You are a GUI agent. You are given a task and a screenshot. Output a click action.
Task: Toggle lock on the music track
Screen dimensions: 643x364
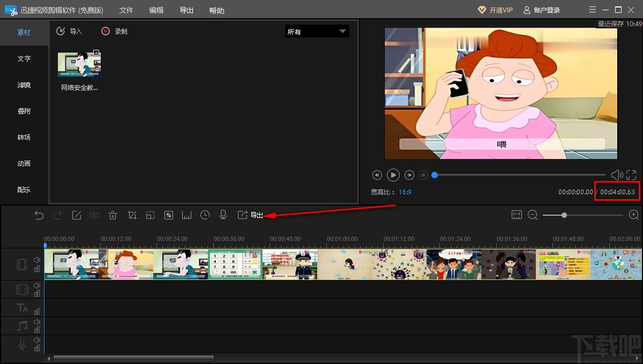pos(37,329)
